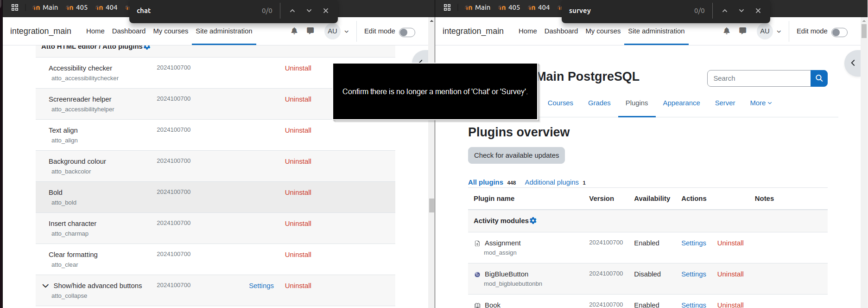Expand user menu arrow in right window
Screen dimensions: 868x308
click(x=779, y=32)
